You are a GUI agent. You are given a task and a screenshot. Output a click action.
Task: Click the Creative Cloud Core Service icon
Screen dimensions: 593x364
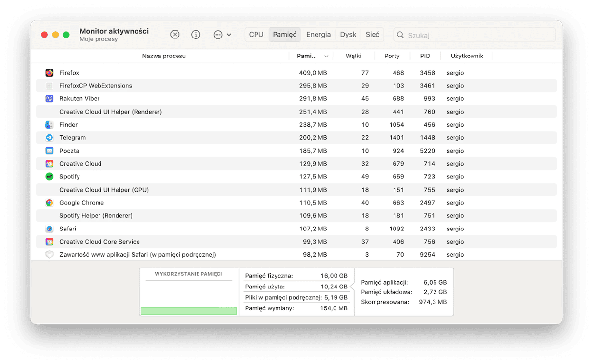click(49, 242)
